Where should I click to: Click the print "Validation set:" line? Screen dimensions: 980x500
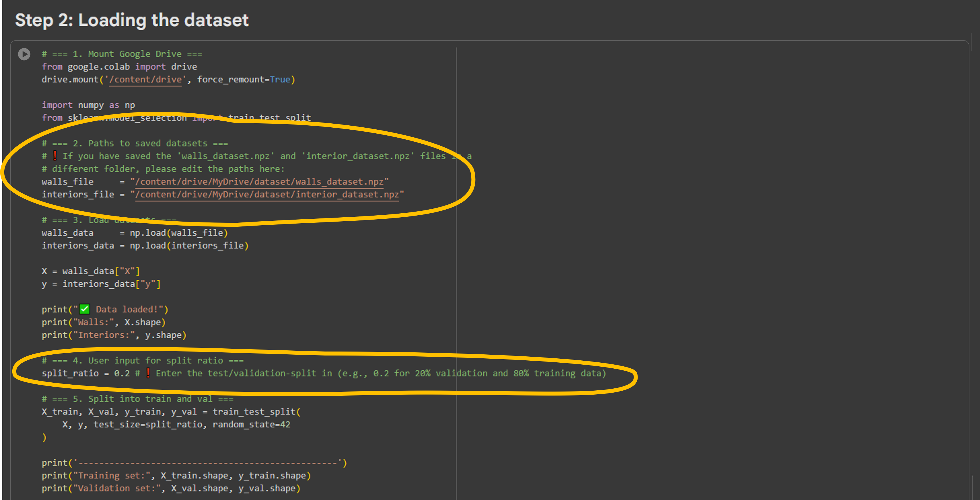tap(171, 488)
